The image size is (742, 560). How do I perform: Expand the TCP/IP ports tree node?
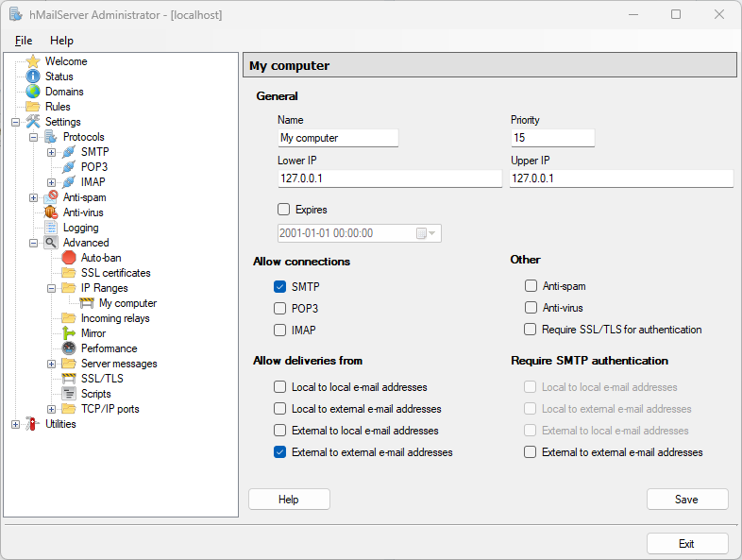pyautogui.click(x=52, y=410)
